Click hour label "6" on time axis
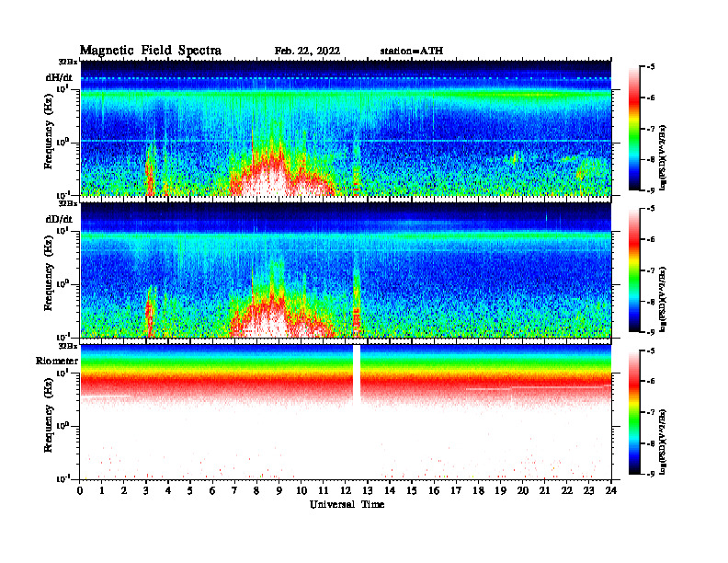Image resolution: width=728 pixels, height=563 pixels. (x=212, y=490)
